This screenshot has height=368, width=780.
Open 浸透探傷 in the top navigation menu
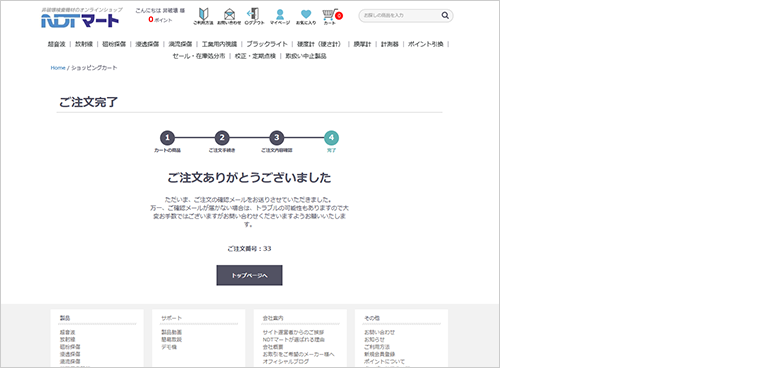(147, 44)
